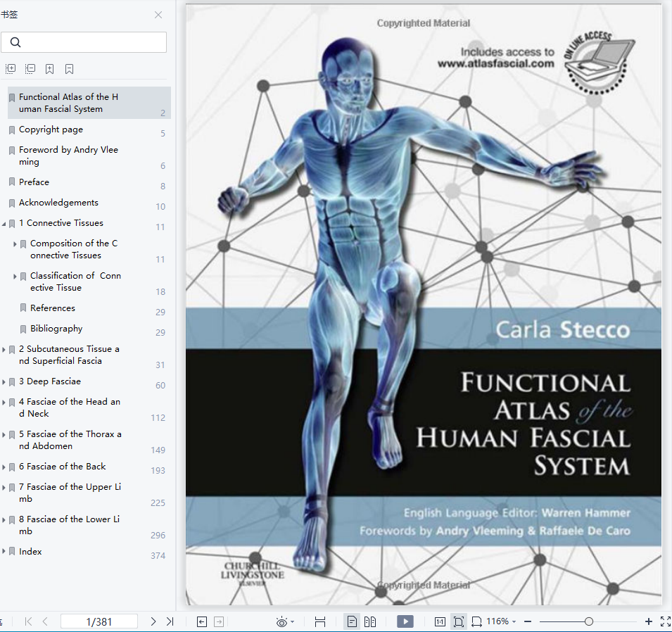
Task: Select the 3 Deep Fasciae bookmark text
Action: click(50, 381)
